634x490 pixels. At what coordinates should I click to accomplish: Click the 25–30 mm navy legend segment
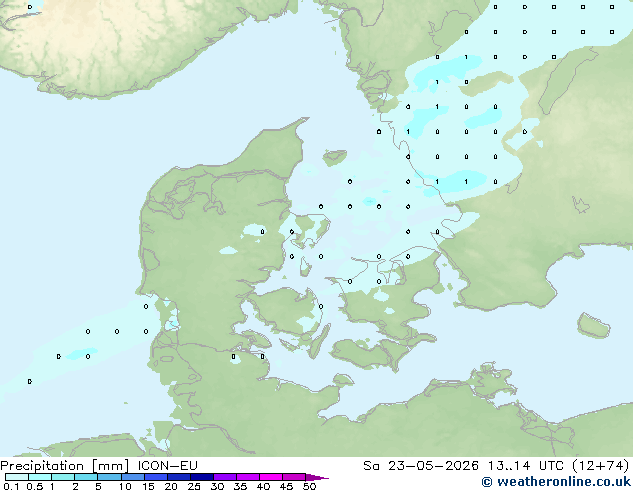point(201,477)
